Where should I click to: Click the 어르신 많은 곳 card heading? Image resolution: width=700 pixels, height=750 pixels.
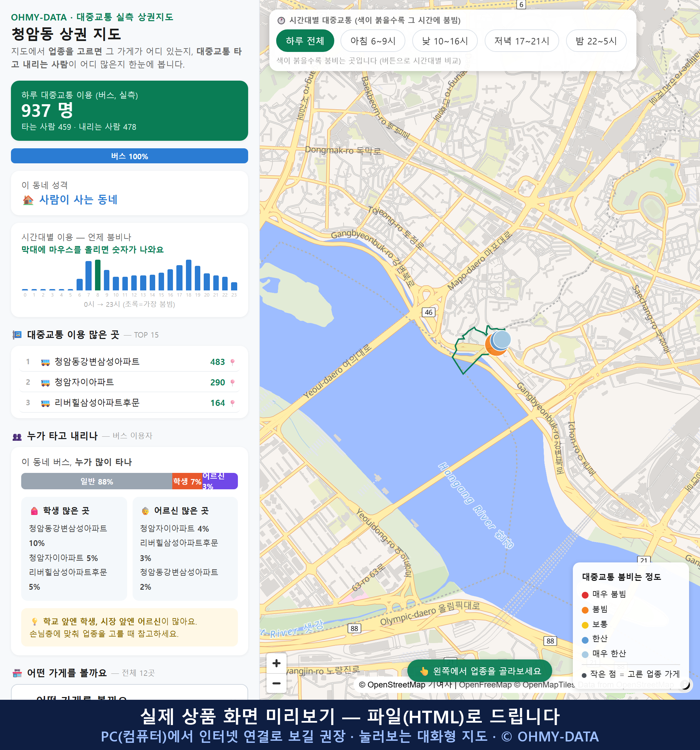pyautogui.click(x=181, y=511)
